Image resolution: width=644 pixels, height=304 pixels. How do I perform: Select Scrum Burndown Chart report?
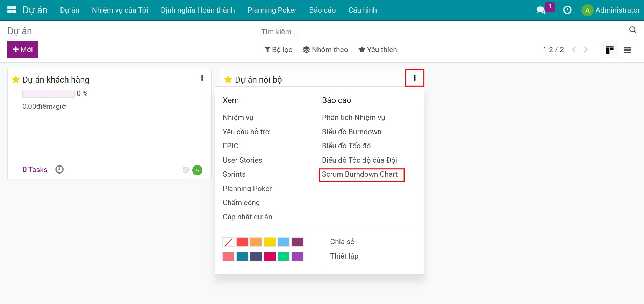[x=360, y=174]
